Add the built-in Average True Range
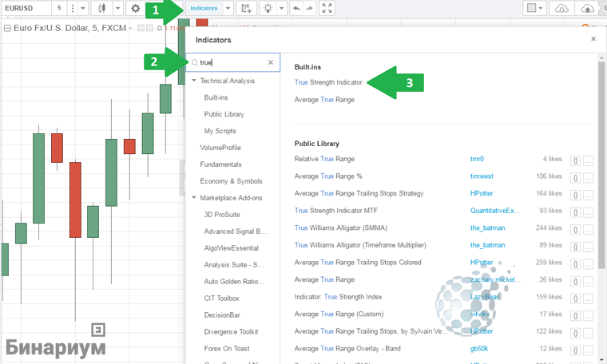Screen dimensions: 607x364 click(x=324, y=100)
